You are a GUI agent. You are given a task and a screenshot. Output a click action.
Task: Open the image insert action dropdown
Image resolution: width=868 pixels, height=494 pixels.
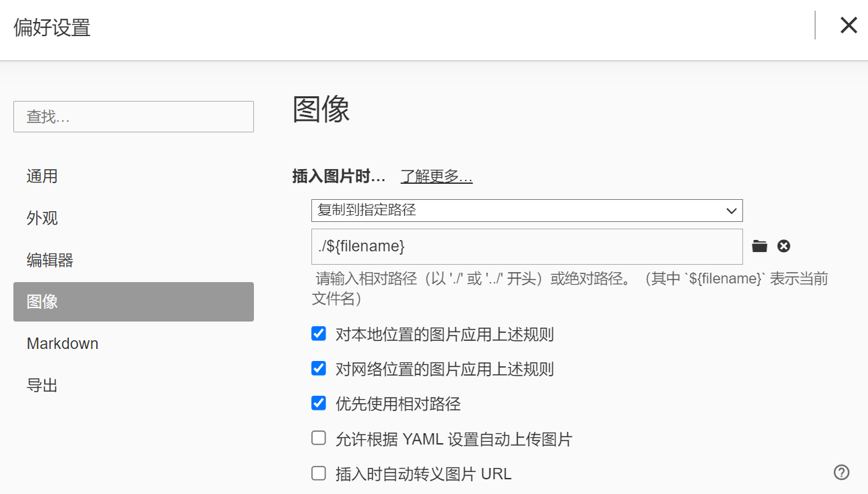[x=527, y=211]
